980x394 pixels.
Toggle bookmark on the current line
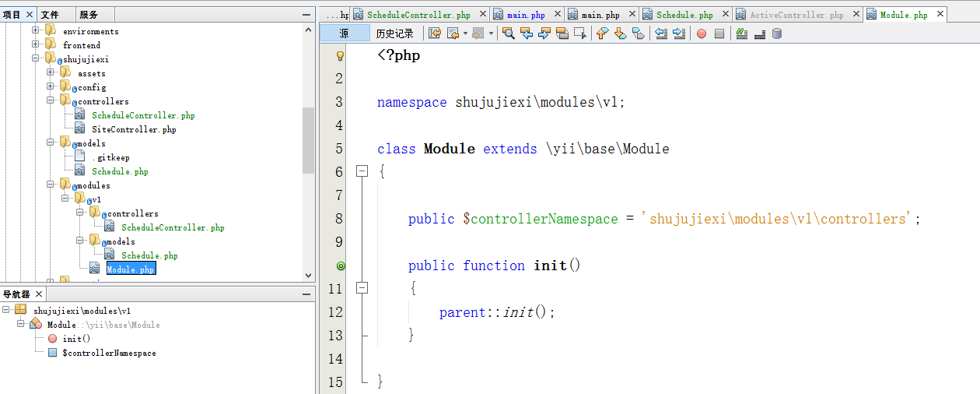638,33
